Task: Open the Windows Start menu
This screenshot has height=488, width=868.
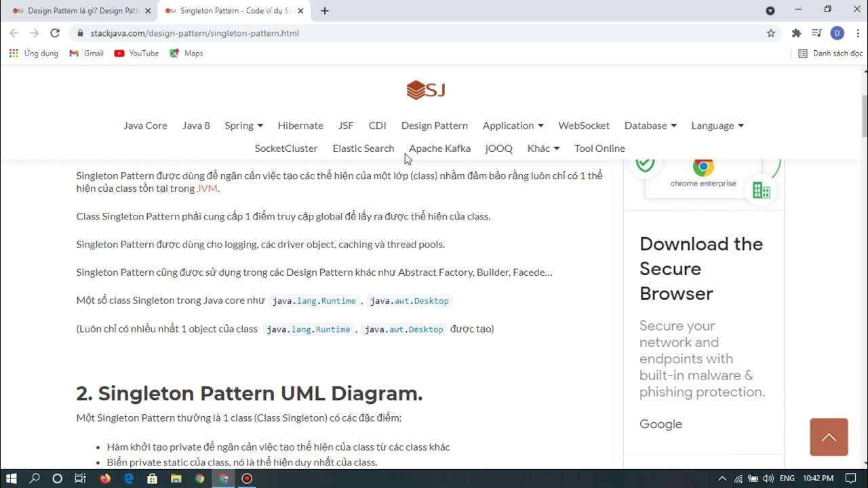Action: 12,479
